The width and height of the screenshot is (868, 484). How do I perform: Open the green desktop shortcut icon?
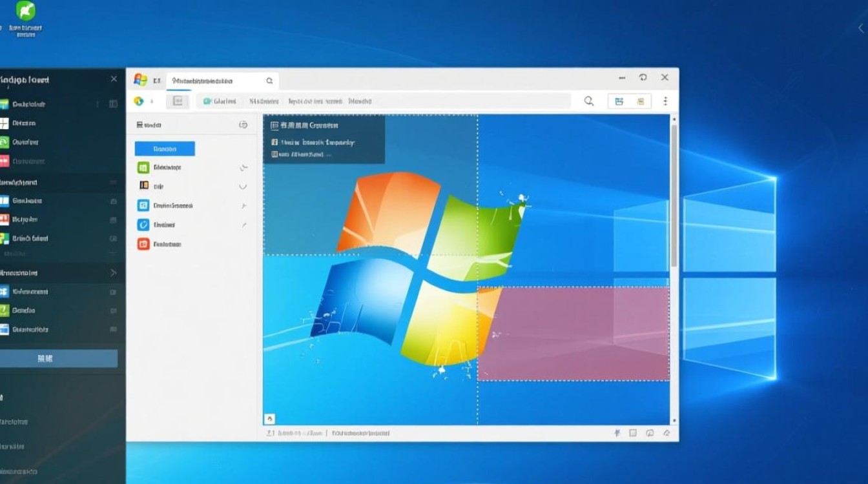coord(26,12)
